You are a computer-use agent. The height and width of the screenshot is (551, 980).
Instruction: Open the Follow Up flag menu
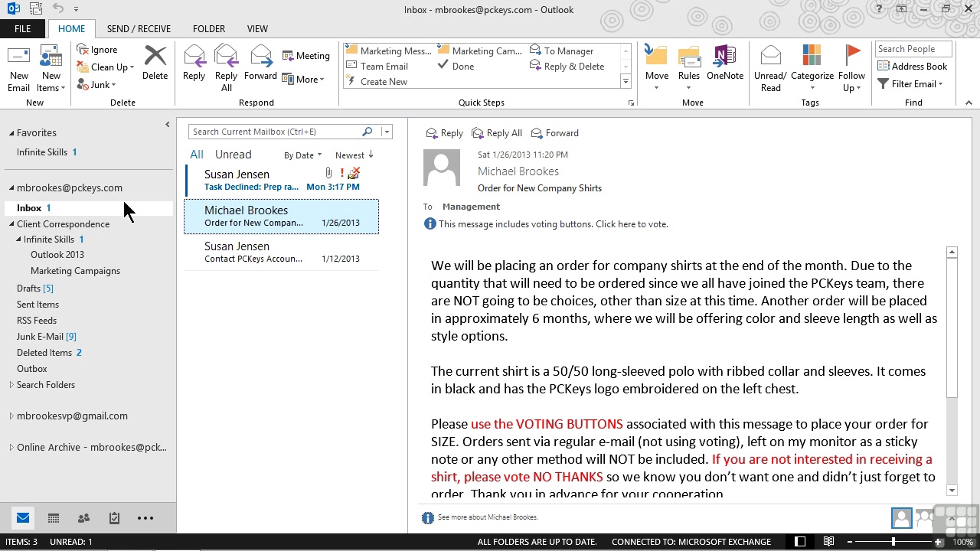click(851, 69)
